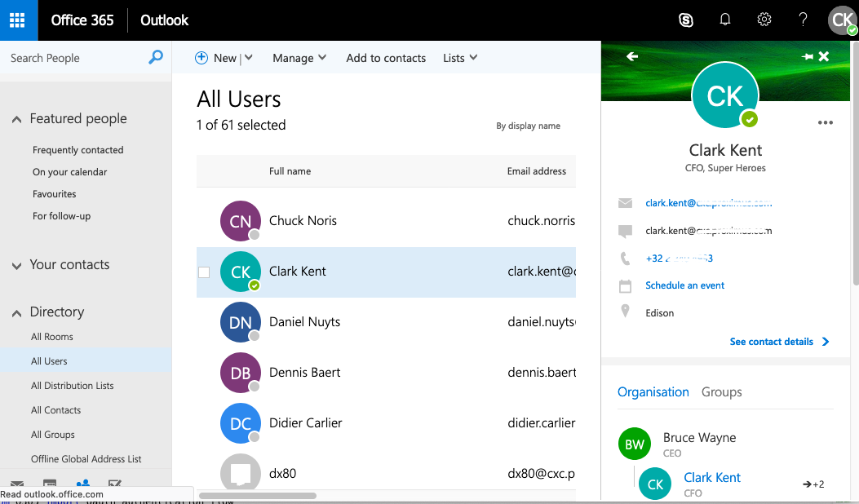Open All Contacts directory

point(55,410)
